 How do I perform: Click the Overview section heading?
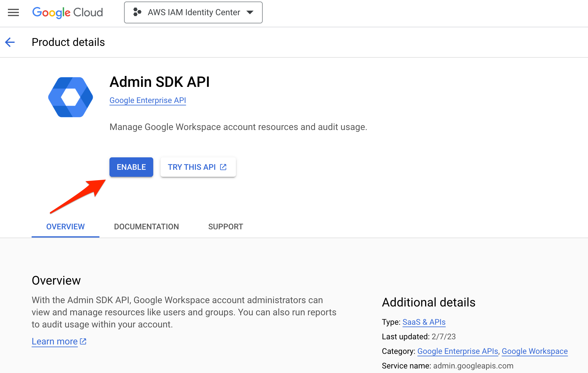[56, 280]
